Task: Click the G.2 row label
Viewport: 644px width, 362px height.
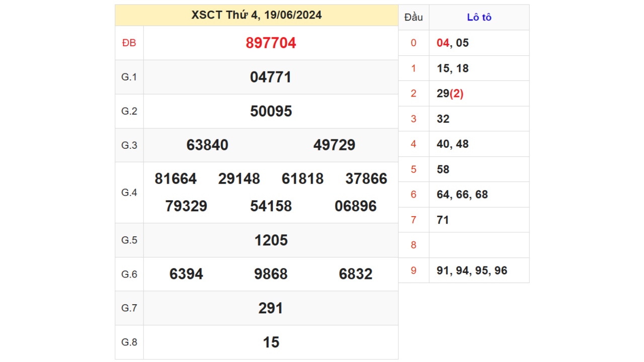Action: coord(129,111)
